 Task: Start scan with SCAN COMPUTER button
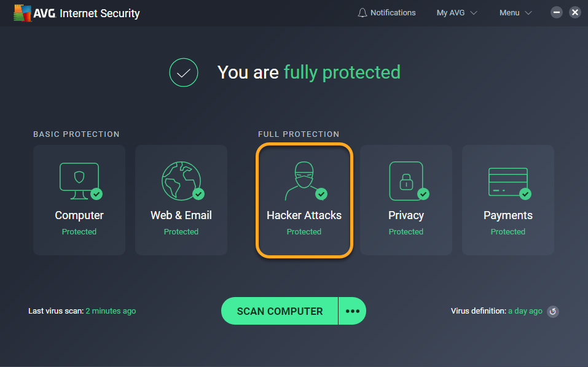pos(280,311)
